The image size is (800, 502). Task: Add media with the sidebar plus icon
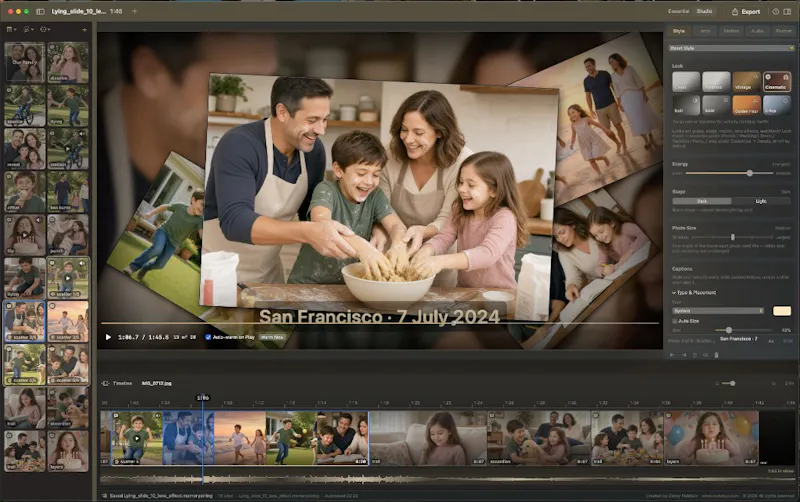coord(84,30)
